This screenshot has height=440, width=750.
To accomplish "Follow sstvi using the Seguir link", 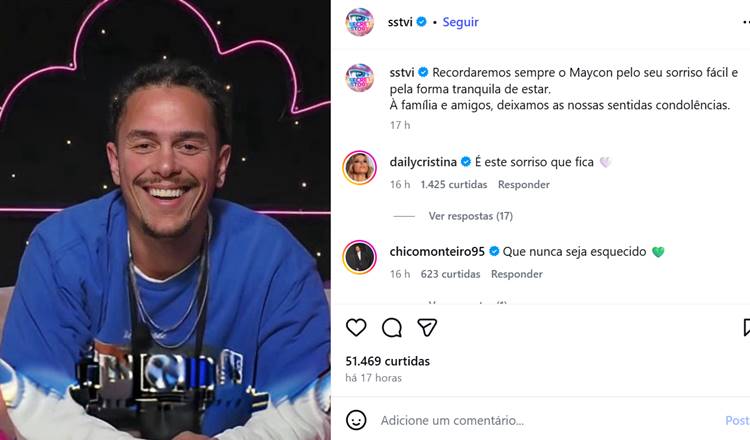I will (460, 22).
